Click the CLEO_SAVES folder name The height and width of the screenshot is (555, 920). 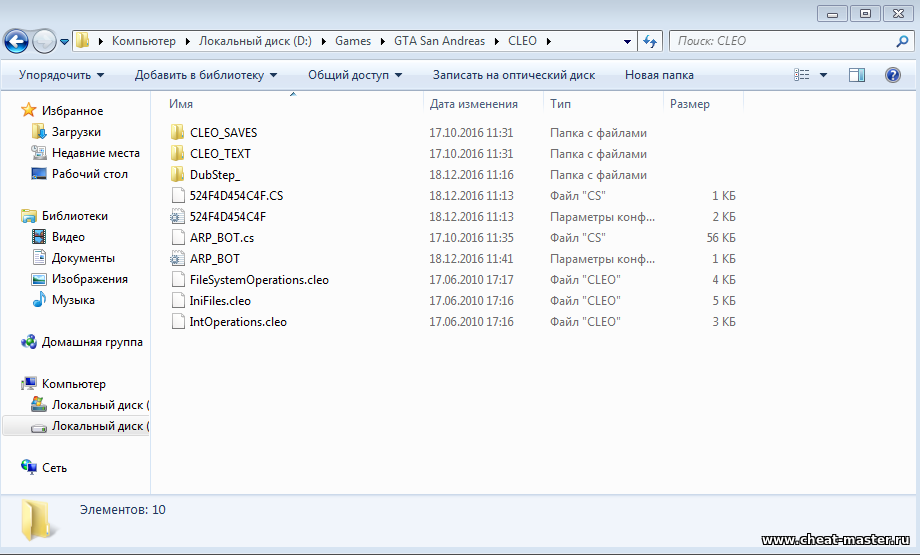pyautogui.click(x=224, y=133)
